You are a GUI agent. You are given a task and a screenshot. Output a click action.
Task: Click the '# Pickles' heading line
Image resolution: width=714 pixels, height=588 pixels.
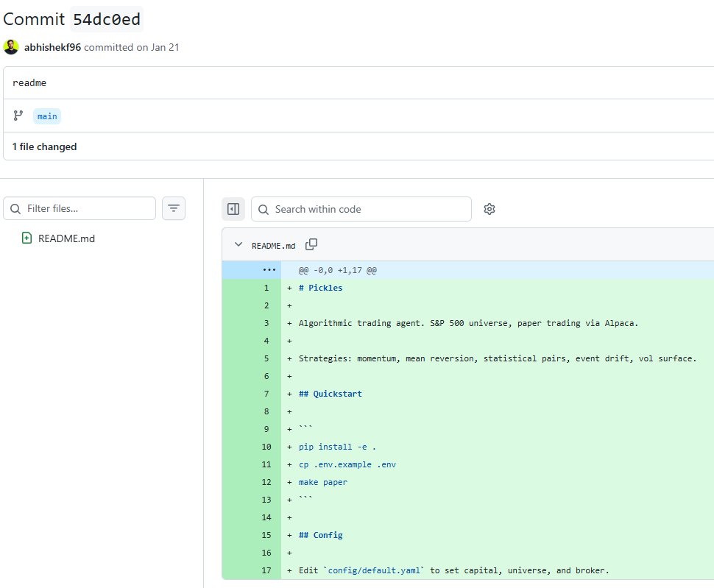321,288
